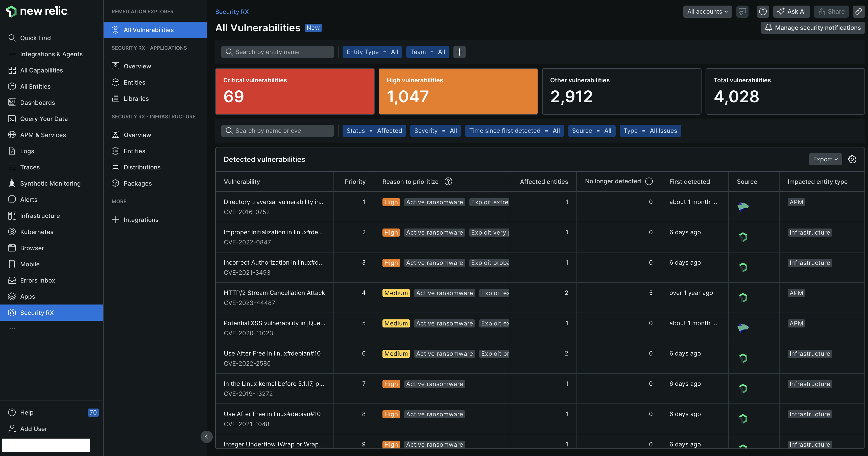Click the Add User icon
The image size is (868, 456).
(12, 428)
